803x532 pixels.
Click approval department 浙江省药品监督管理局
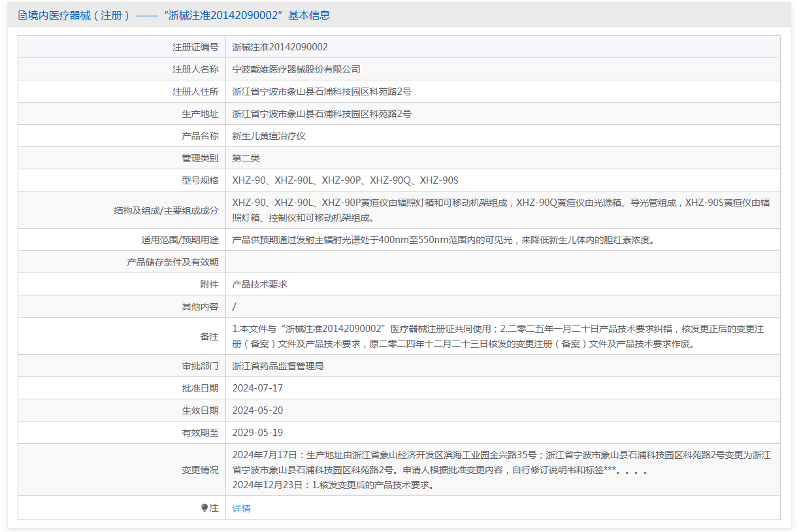(x=278, y=366)
